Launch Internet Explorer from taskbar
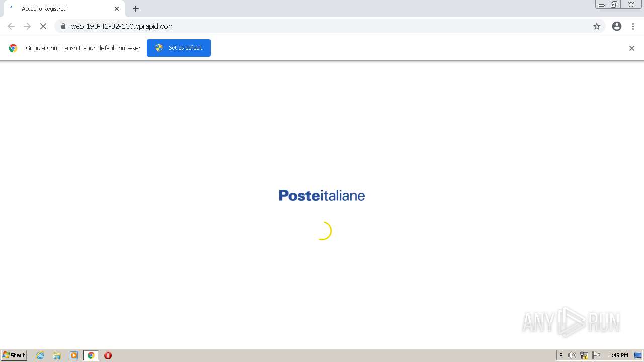This screenshot has width=644, height=362. click(40, 355)
